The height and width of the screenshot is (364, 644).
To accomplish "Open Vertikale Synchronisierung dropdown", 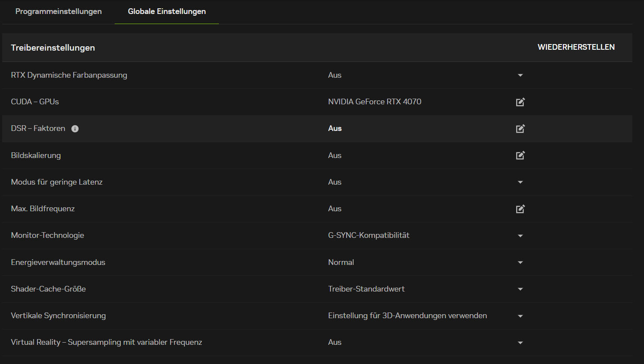I will [x=520, y=316].
